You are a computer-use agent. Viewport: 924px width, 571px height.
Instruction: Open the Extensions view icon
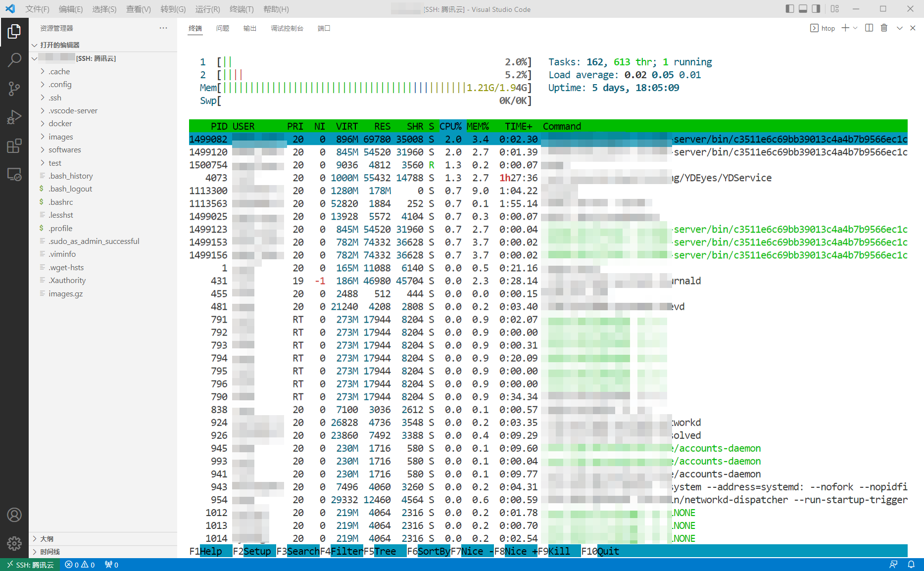[x=14, y=146]
